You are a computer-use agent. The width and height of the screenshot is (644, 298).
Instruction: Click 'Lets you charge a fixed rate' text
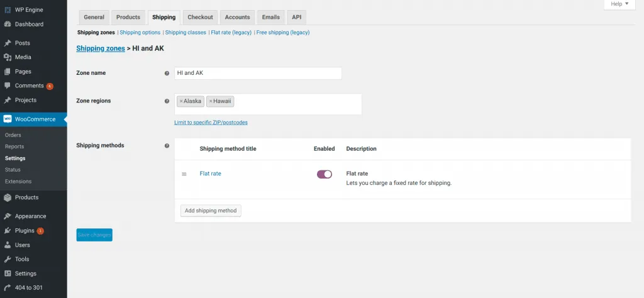[399, 183]
